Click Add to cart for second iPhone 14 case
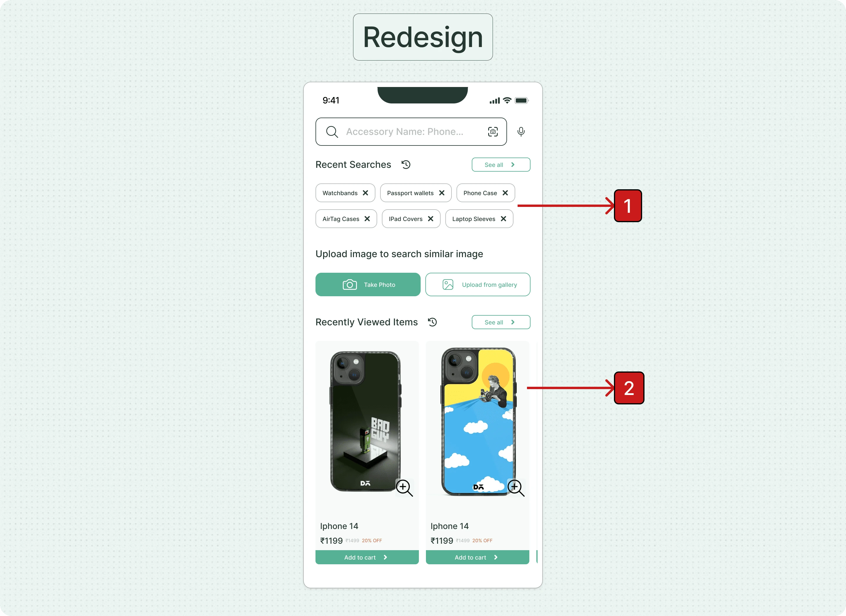The width and height of the screenshot is (846, 616). pyautogui.click(x=478, y=558)
